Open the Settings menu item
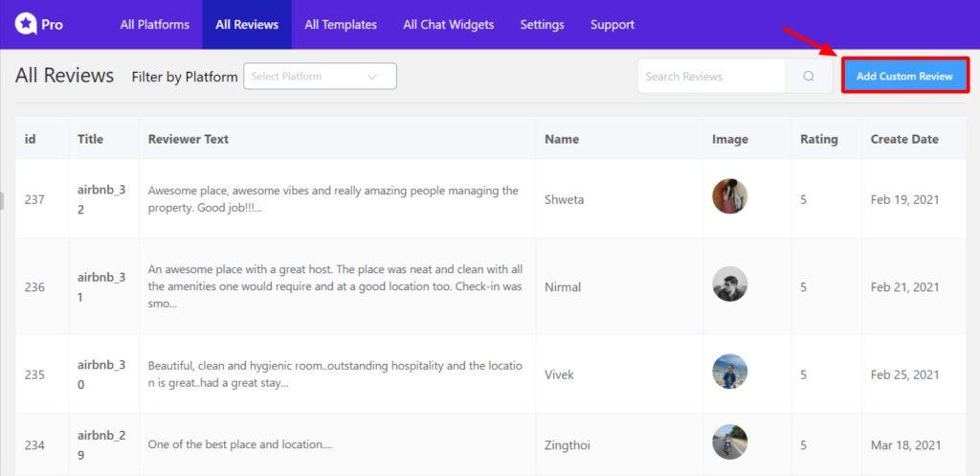Screen dimensions: 980x476 coord(542,25)
